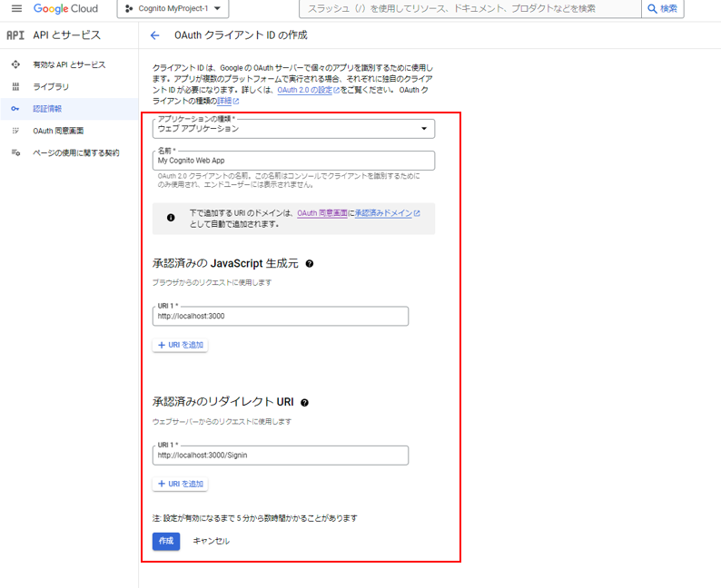
Task: Click the ライブラリ sidebar icon
Action: tap(15, 87)
